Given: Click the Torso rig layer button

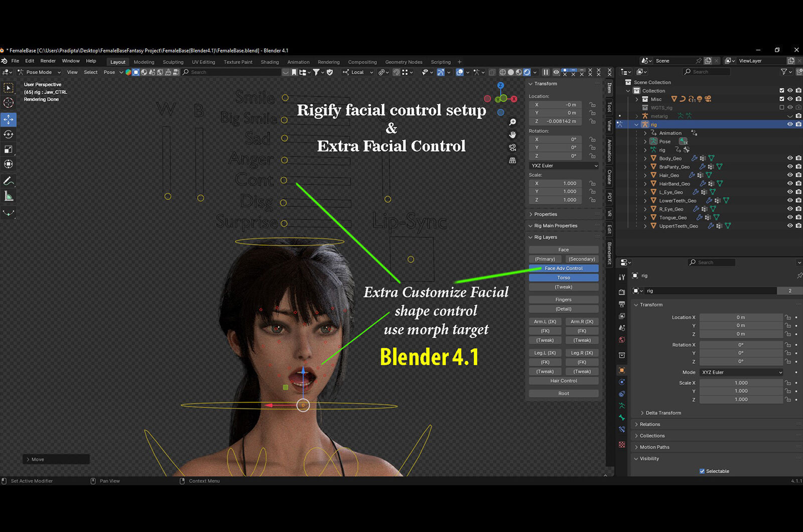Looking at the screenshot, I should (x=564, y=278).
